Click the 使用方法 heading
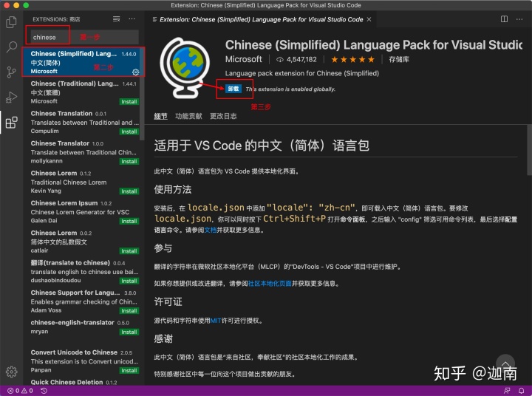 [x=173, y=189]
